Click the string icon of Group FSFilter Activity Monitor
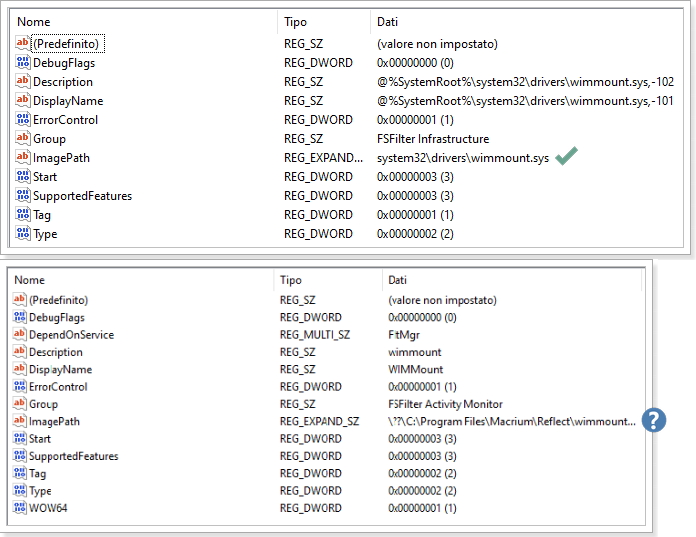 (x=20, y=403)
